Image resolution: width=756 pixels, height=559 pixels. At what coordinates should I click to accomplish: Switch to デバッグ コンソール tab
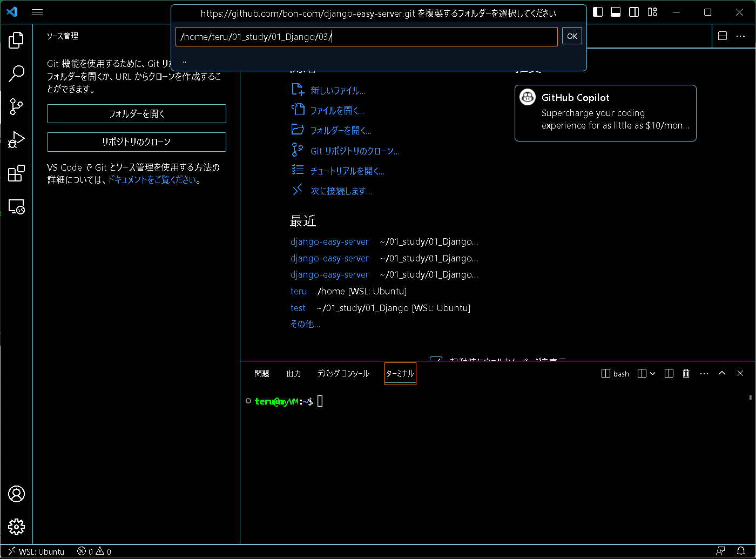click(343, 373)
